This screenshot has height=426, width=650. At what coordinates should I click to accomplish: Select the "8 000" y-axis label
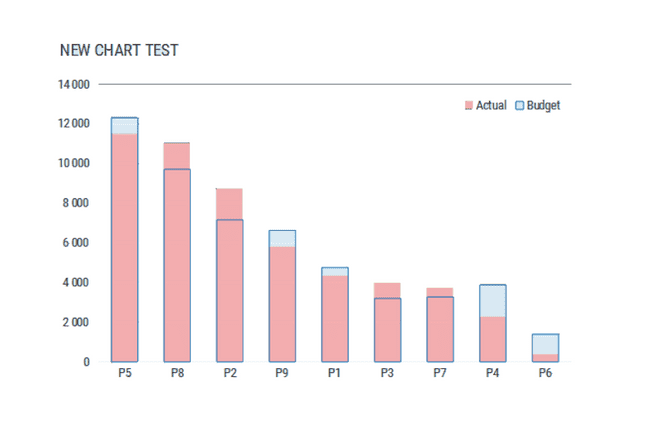click(76, 203)
